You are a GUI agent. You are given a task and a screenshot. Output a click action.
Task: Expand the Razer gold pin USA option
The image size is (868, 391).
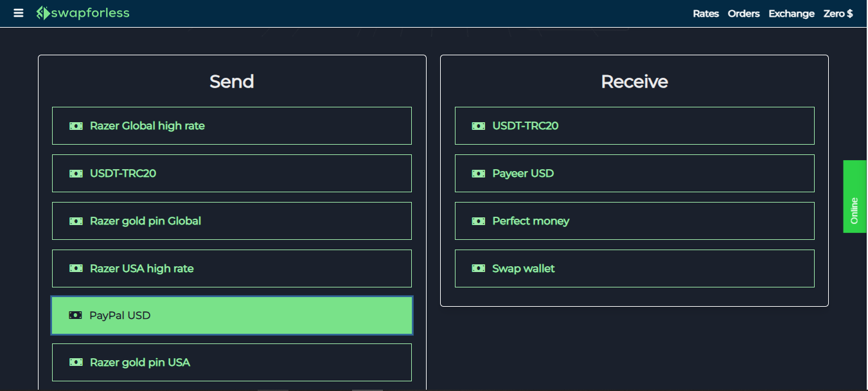click(231, 362)
